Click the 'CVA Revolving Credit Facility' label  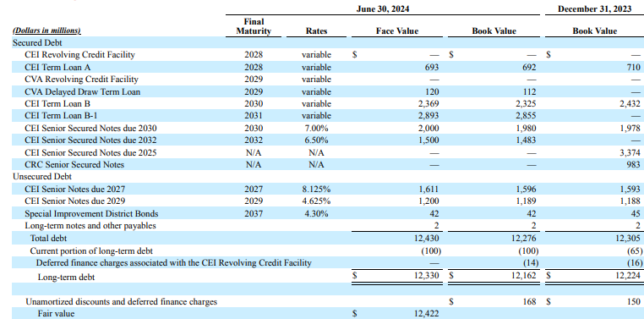[81, 79]
